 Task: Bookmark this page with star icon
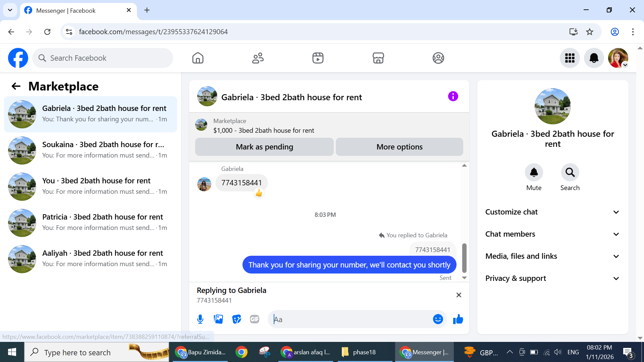tap(590, 32)
